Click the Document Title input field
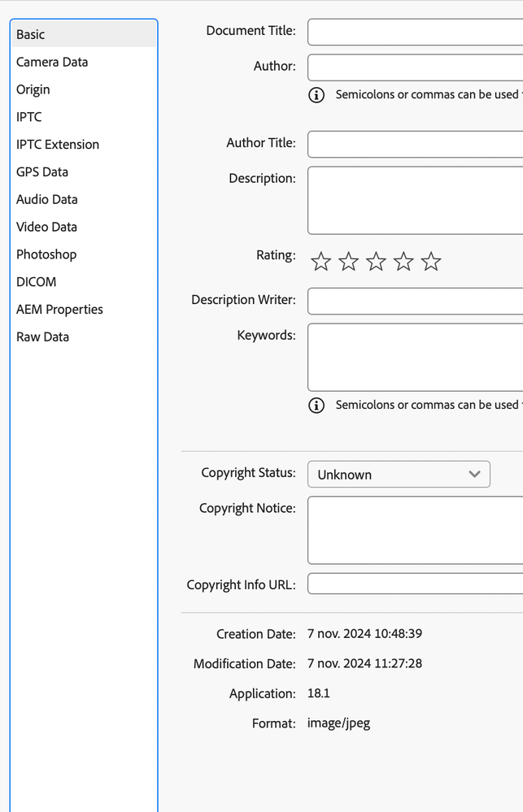 (x=415, y=32)
